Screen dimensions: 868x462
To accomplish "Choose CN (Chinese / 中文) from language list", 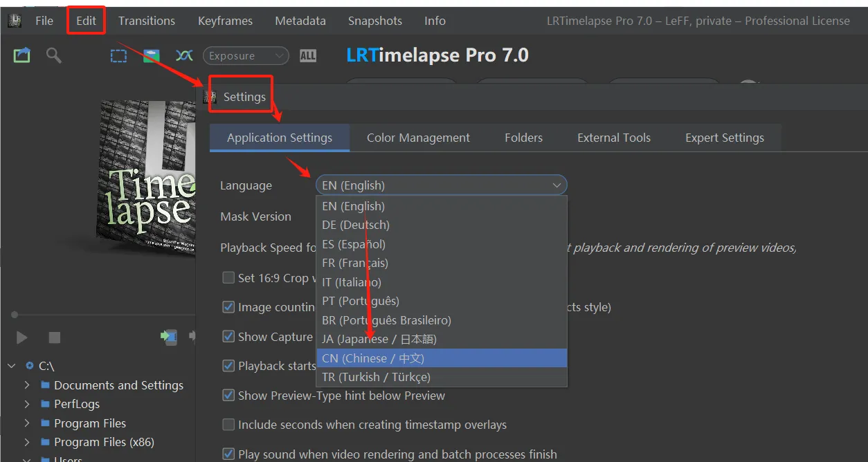I will [442, 358].
